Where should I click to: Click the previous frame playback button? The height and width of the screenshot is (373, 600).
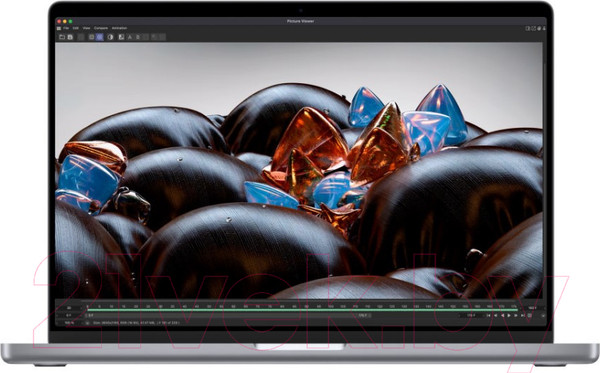[496, 316]
